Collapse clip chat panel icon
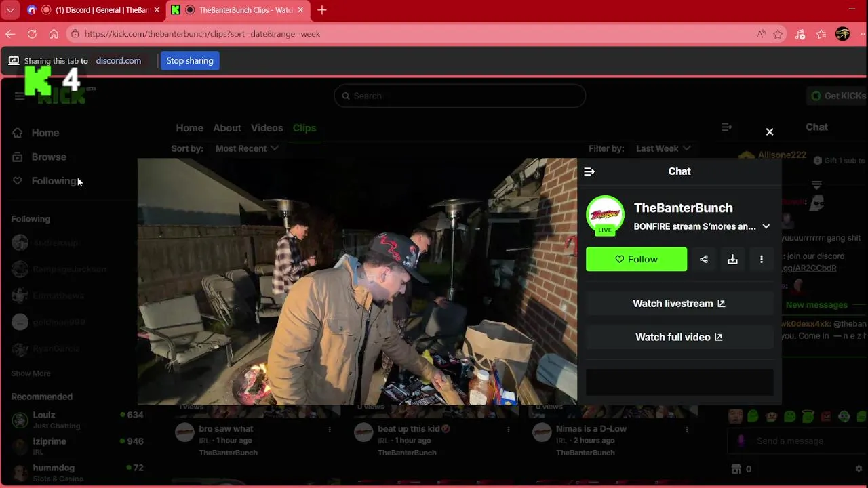The height and width of the screenshot is (488, 868). (589, 171)
